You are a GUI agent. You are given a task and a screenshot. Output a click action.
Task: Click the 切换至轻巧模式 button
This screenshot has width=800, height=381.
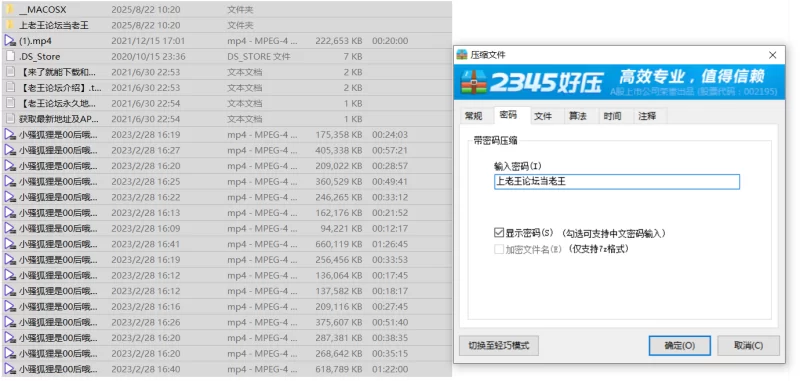click(499, 345)
